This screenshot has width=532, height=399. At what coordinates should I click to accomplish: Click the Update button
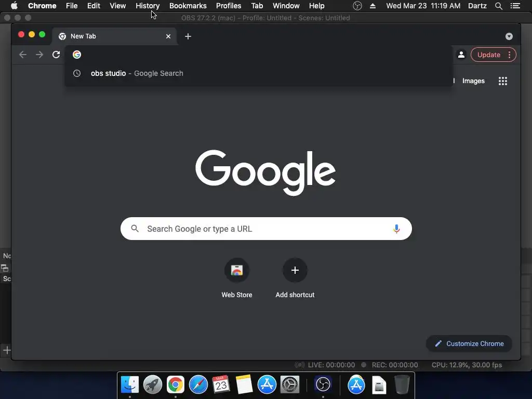pos(488,55)
